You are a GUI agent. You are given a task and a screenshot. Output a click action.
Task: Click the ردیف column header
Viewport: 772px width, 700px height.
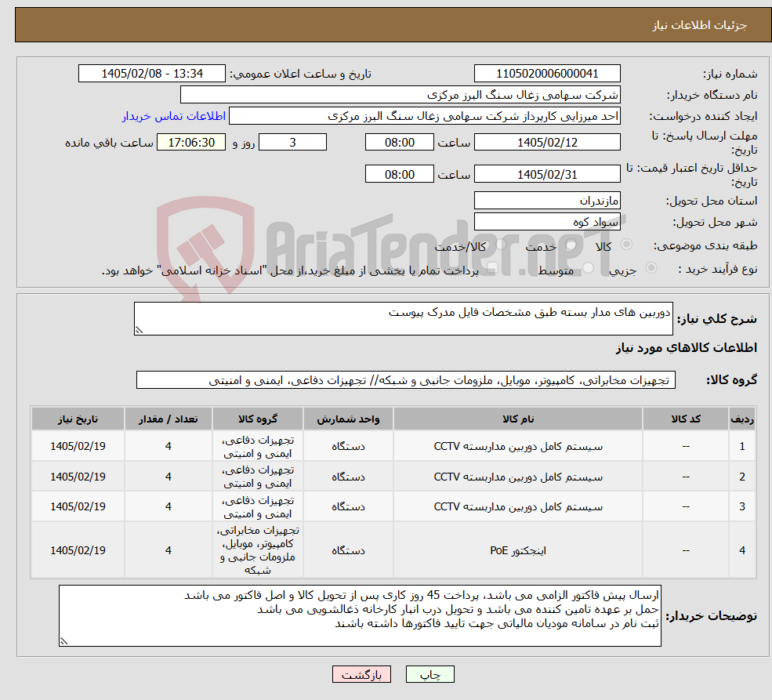742,419
